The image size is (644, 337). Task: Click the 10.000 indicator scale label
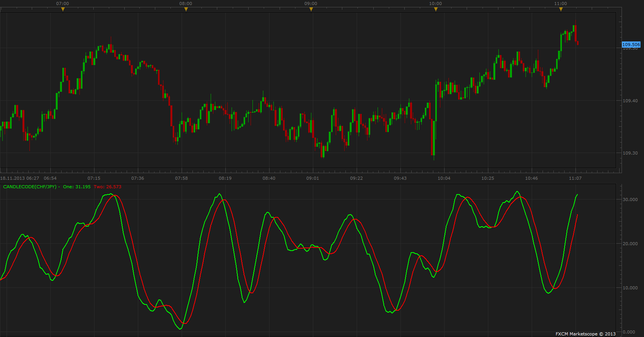(x=630, y=288)
